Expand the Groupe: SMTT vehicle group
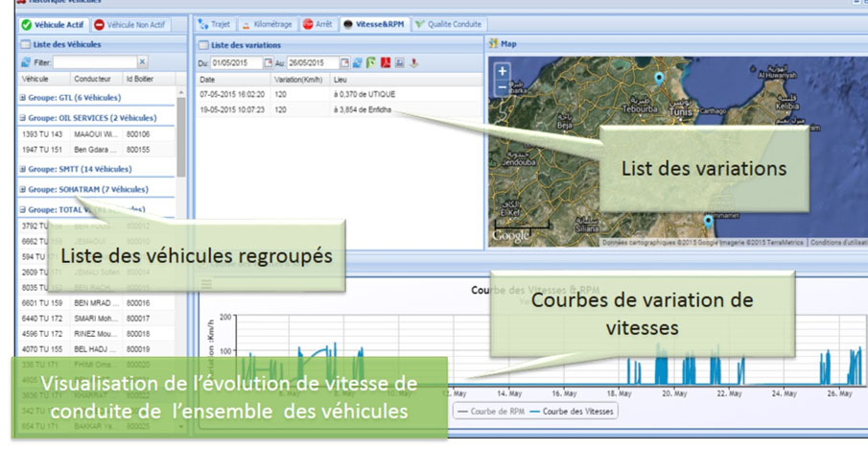The width and height of the screenshot is (868, 453). click(23, 169)
